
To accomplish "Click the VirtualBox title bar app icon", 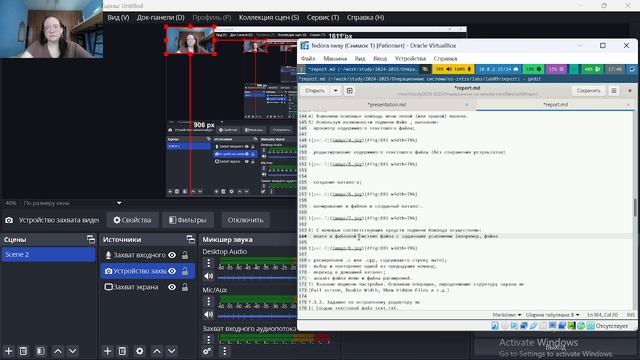I will click(x=304, y=46).
